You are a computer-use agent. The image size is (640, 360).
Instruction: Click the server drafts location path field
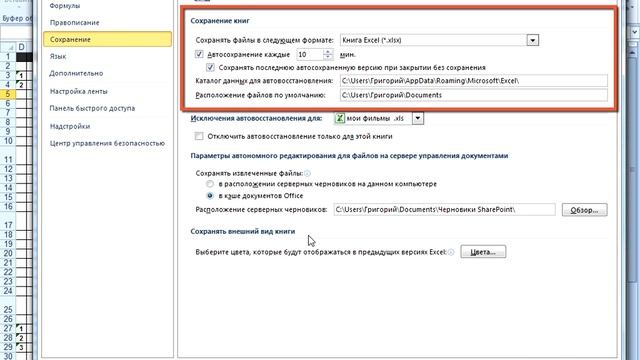tap(444, 209)
